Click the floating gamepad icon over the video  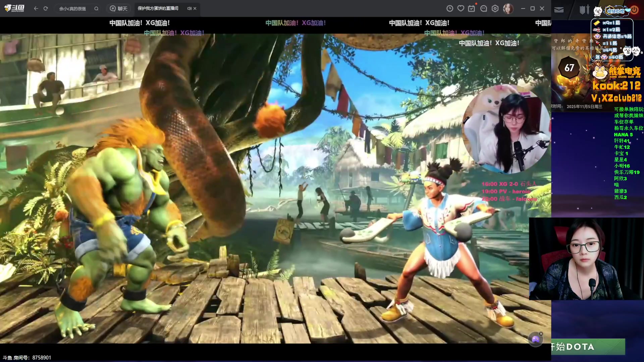[x=535, y=340]
